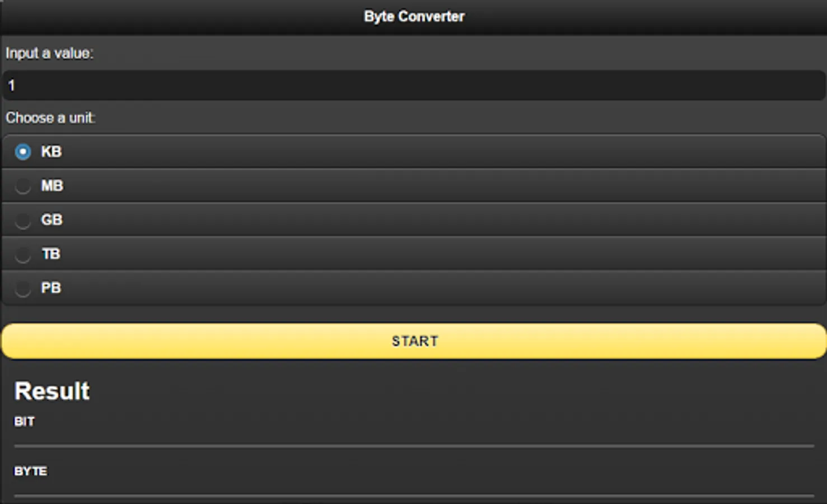Click the divider line under BYTE

click(413, 494)
